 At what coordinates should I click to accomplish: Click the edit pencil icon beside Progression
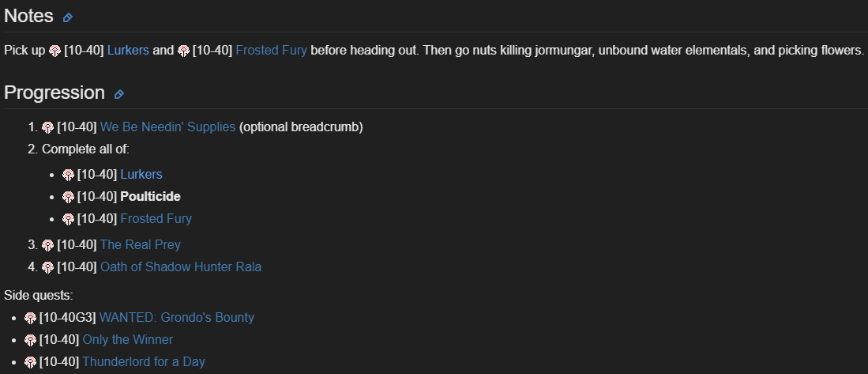click(119, 94)
